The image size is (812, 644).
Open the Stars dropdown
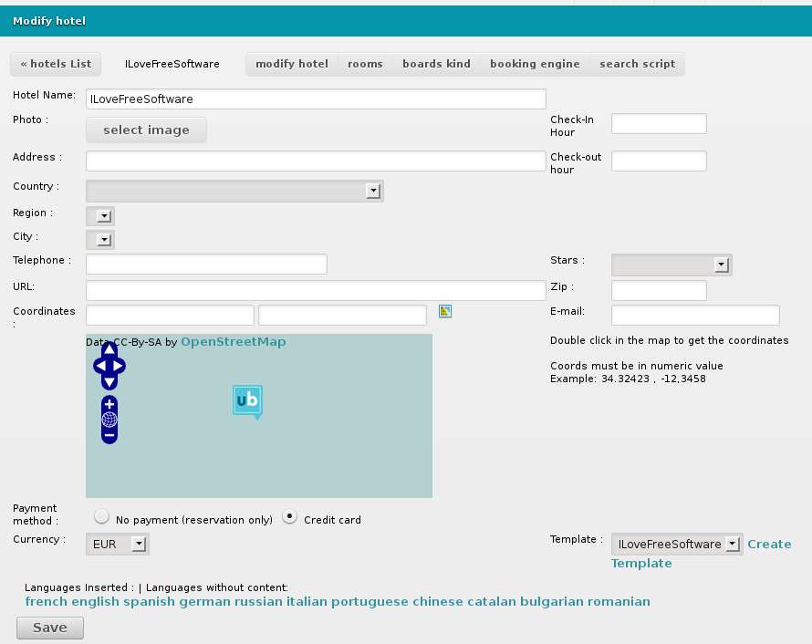tap(671, 265)
